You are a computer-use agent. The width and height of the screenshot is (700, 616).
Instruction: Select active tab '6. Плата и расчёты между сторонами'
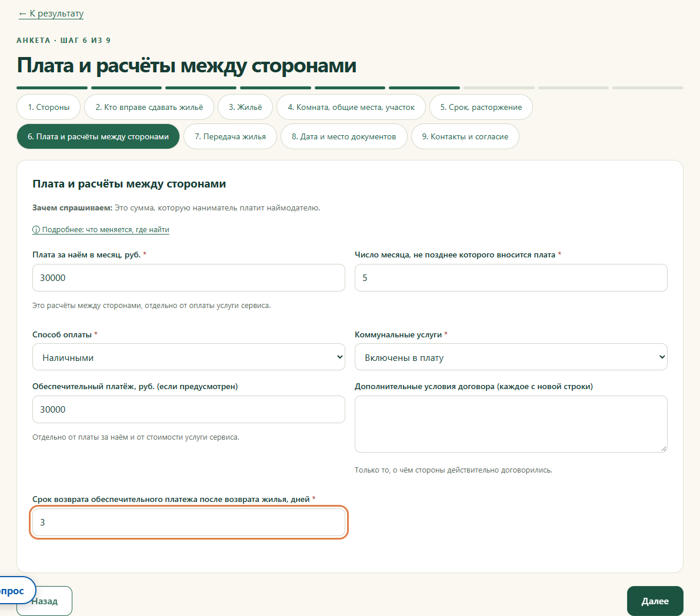coord(98,136)
